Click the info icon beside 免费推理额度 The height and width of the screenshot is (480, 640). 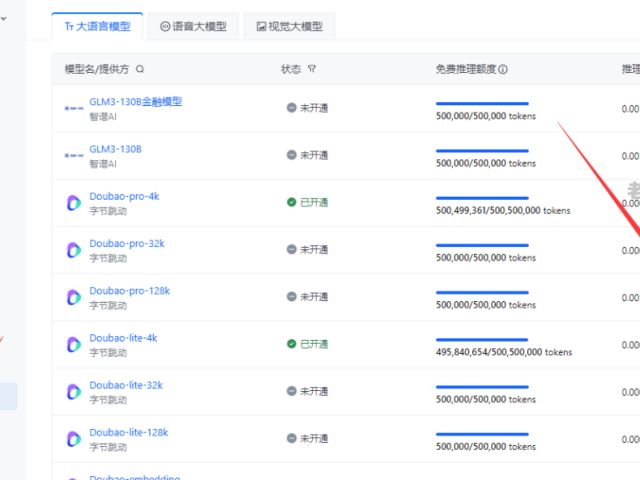pos(503,69)
